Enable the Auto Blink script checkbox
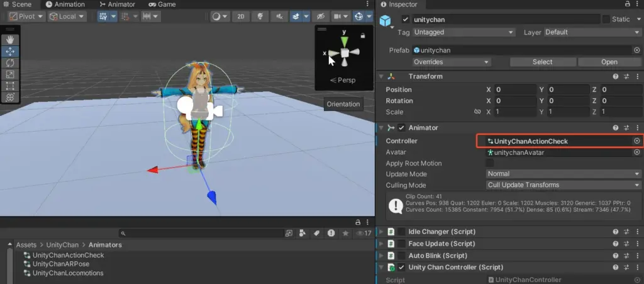Screen dimensions: 644x284 click(402, 256)
